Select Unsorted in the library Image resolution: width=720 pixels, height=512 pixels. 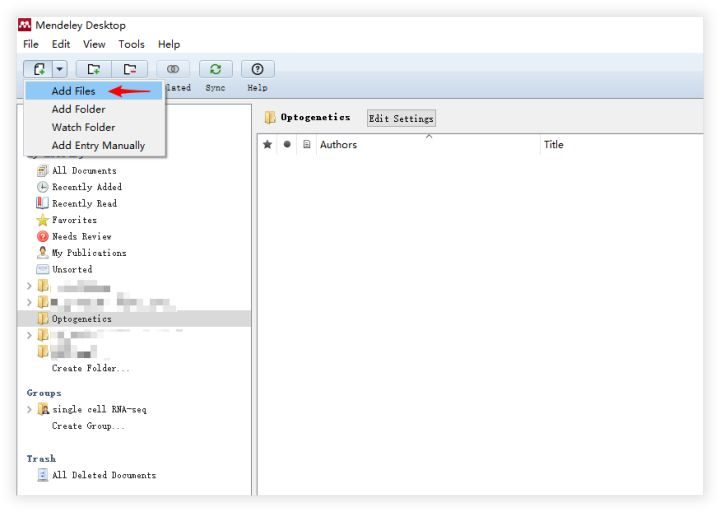click(72, 270)
